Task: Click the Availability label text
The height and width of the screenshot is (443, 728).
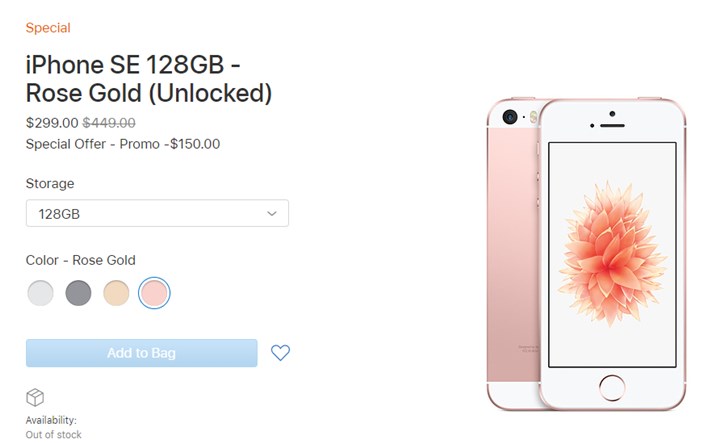Action: [51, 420]
